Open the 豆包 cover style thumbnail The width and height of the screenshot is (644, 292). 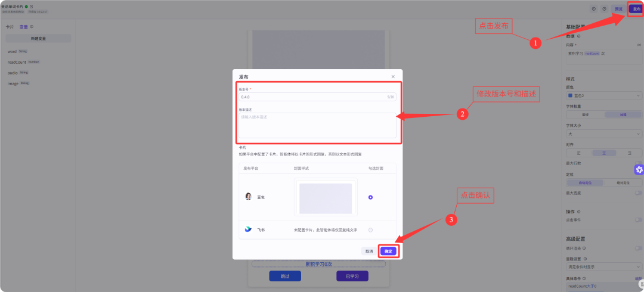[326, 197]
